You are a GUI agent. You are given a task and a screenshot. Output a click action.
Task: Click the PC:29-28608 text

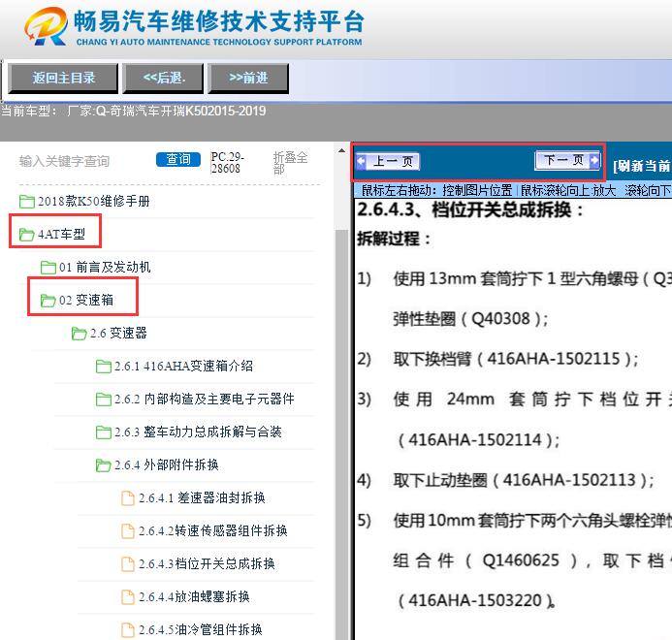[227, 163]
